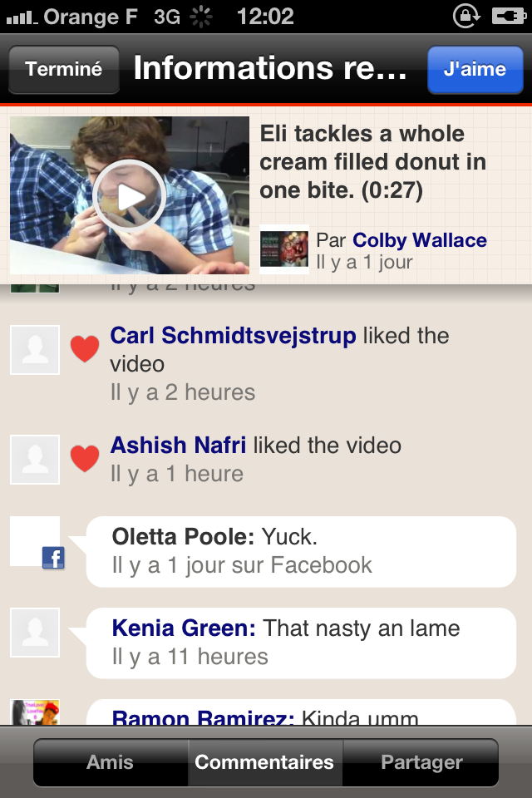Viewport: 532px width, 798px height.
Task: Tap the heart icon beside Ashish Nafri
Action: (x=84, y=459)
